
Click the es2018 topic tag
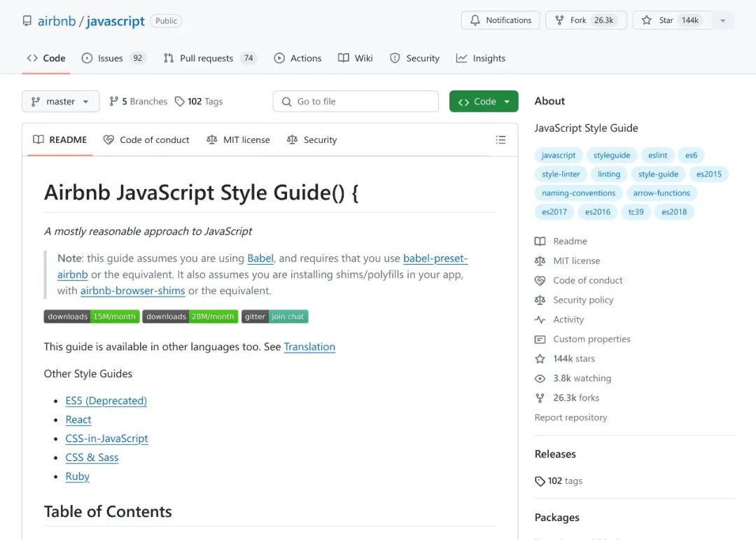pyautogui.click(x=674, y=212)
